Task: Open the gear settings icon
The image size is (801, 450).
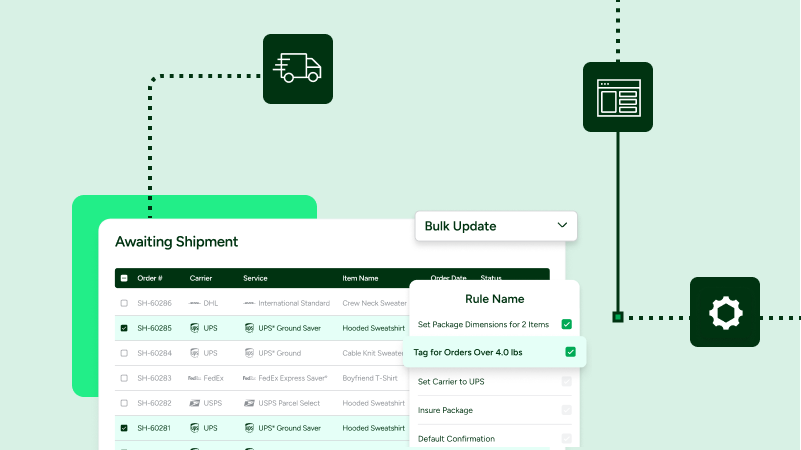Action: (724, 312)
